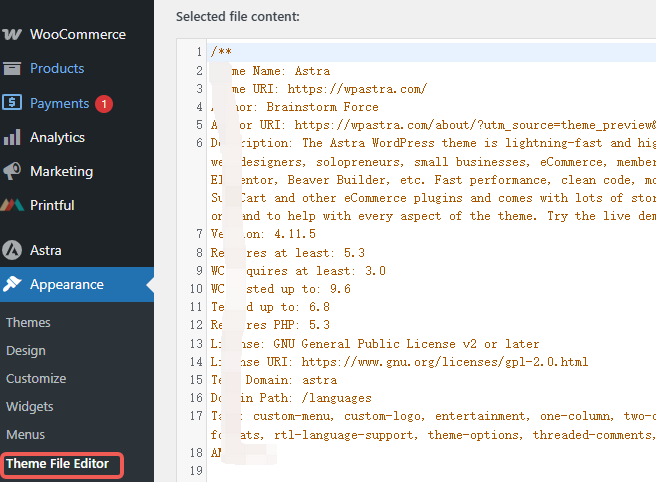The height and width of the screenshot is (482, 656).
Task: Click the Printful mountain logo icon
Action: pos(12,205)
